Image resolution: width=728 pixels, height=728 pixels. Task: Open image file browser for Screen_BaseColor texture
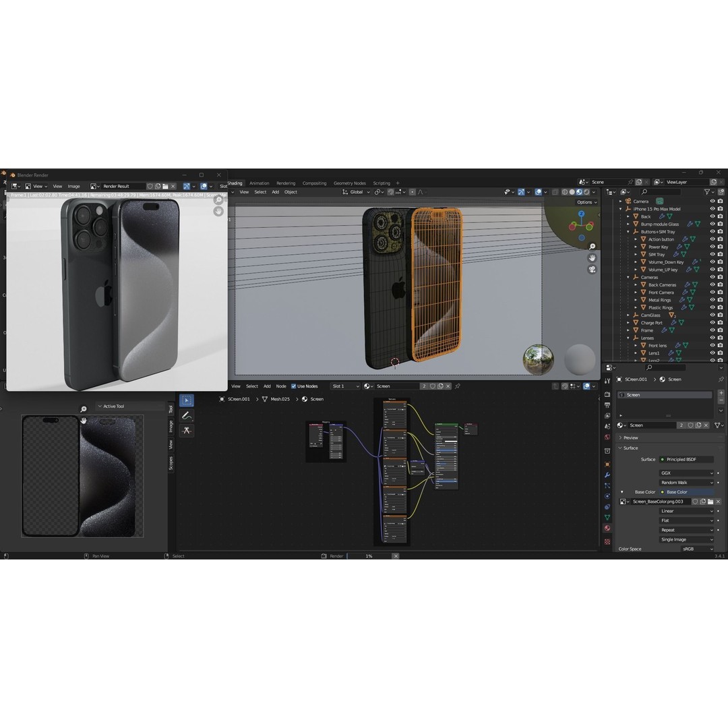pyautogui.click(x=710, y=502)
